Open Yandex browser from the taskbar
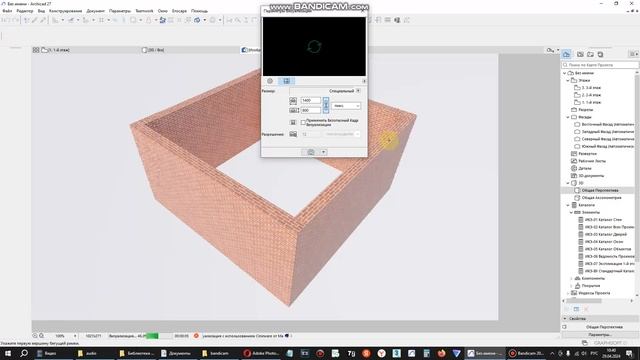This screenshot has width=640, height=360. pos(382,353)
